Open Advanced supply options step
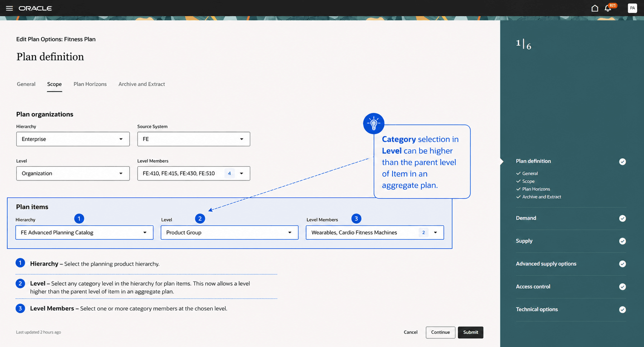Image resolution: width=644 pixels, height=347 pixels. coord(546,264)
